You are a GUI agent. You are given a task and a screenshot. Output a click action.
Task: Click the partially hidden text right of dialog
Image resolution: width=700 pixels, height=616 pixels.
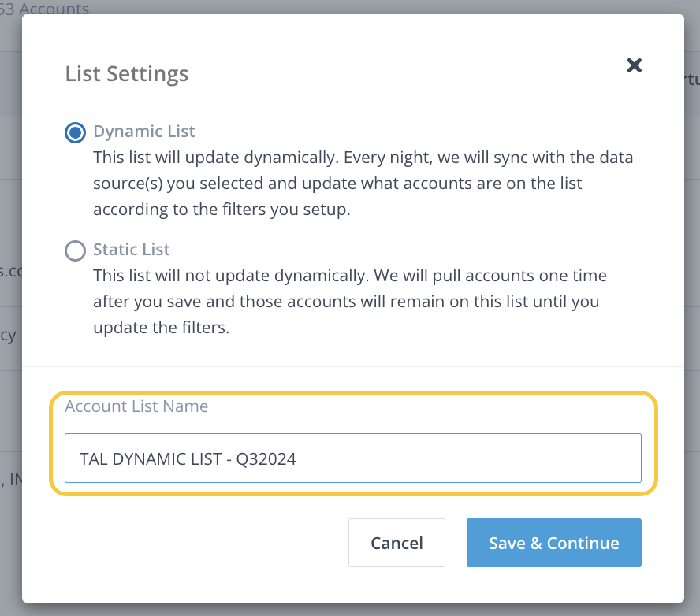pos(691,80)
